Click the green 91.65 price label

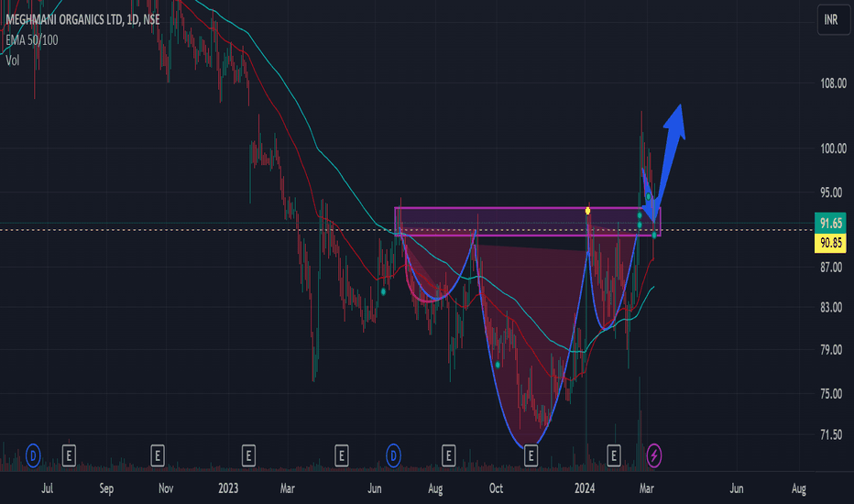[830, 223]
